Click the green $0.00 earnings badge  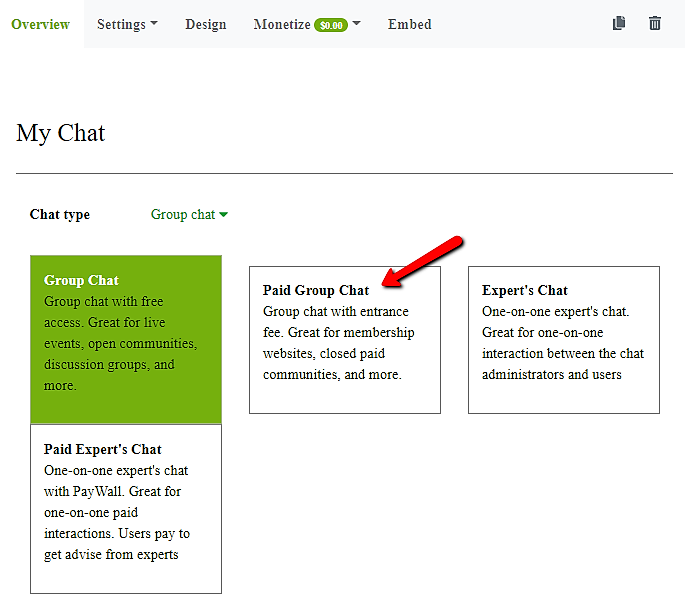pyautogui.click(x=331, y=25)
